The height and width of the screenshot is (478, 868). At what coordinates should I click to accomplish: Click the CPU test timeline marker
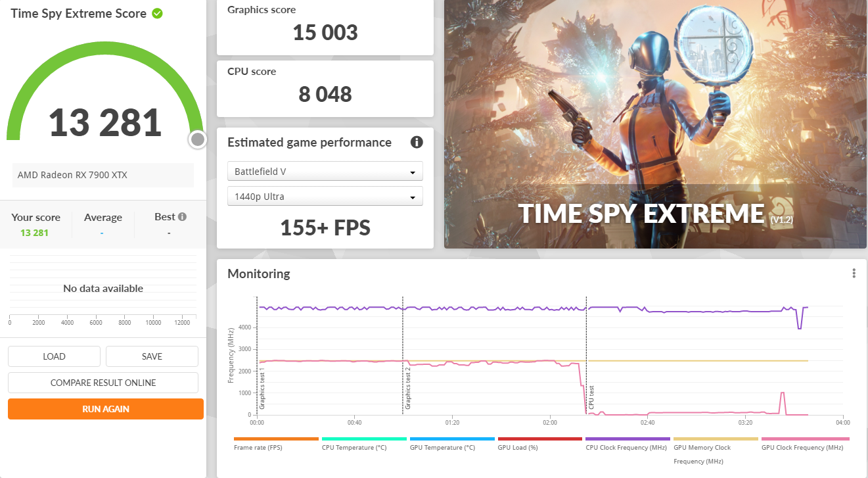[591, 398]
